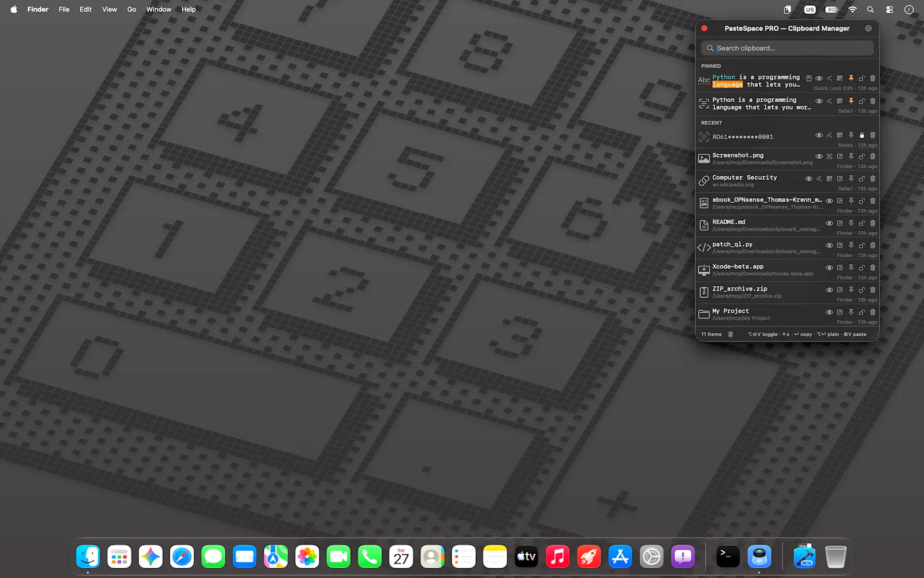
Task: Reveal README.md via arrow icon
Action: coord(840,223)
